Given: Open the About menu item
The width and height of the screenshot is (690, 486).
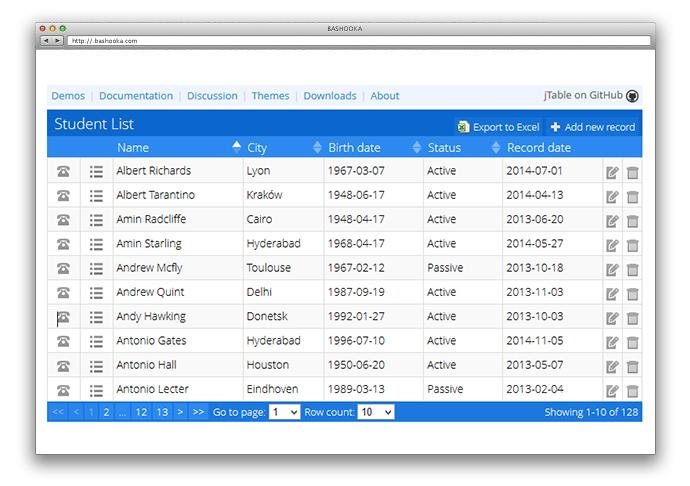Looking at the screenshot, I should [385, 96].
